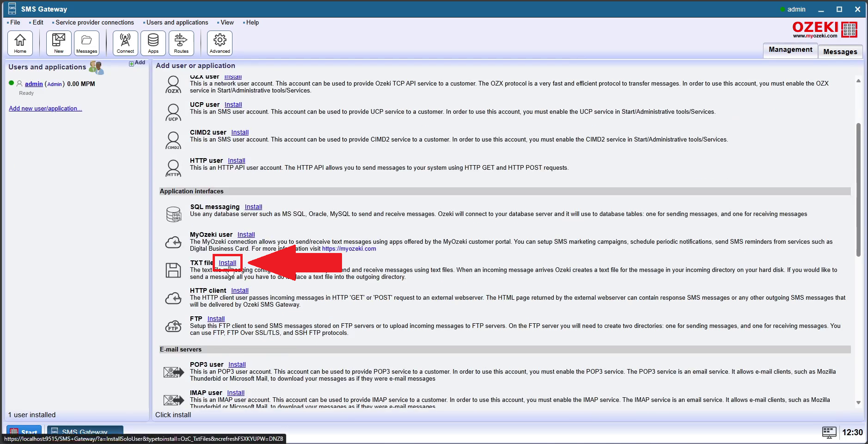Screen dimensions: 868x444
Task: Install the MyOzeki user
Action: 246,234
